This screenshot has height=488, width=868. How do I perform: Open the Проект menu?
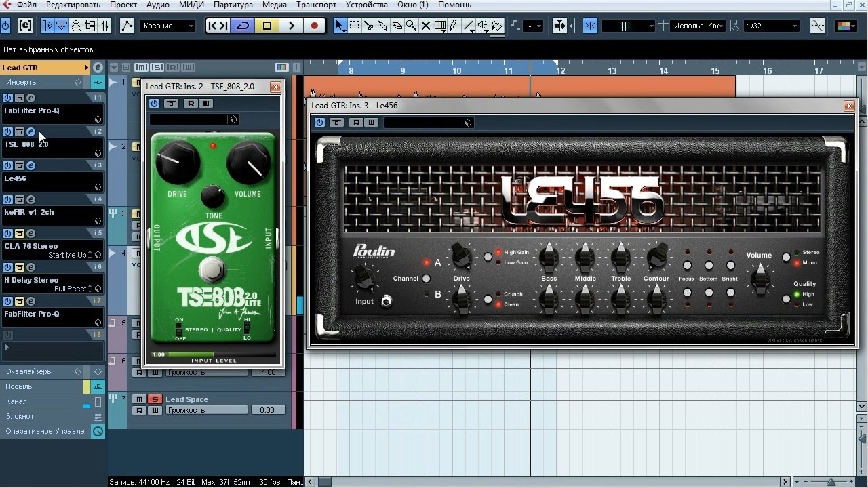(123, 5)
